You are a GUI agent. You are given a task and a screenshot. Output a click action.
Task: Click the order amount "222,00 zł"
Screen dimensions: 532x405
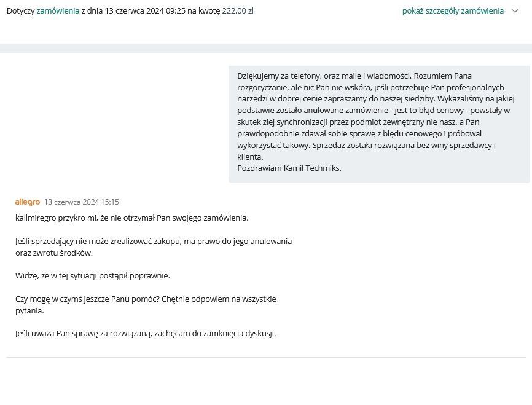[x=238, y=11]
